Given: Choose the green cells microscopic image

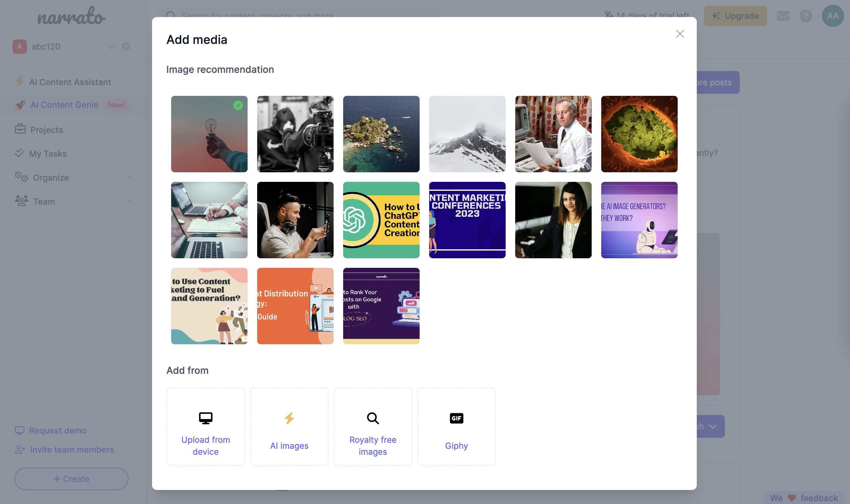Looking at the screenshot, I should tap(639, 134).
